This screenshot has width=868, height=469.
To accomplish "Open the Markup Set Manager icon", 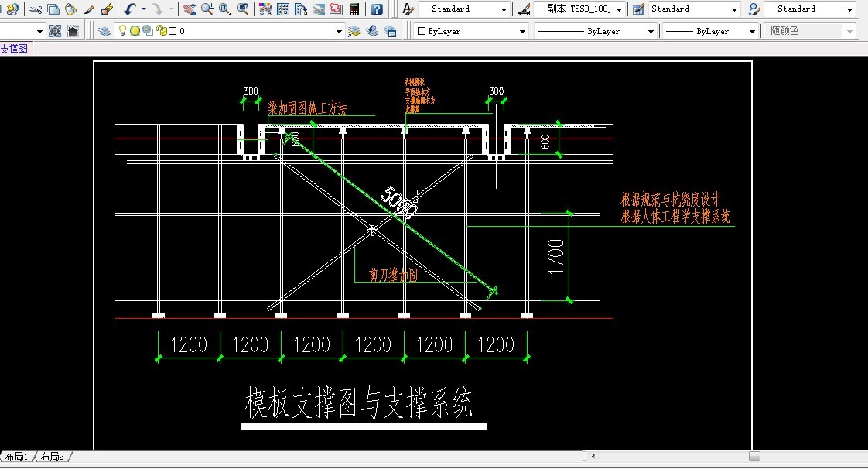I will point(336,9).
